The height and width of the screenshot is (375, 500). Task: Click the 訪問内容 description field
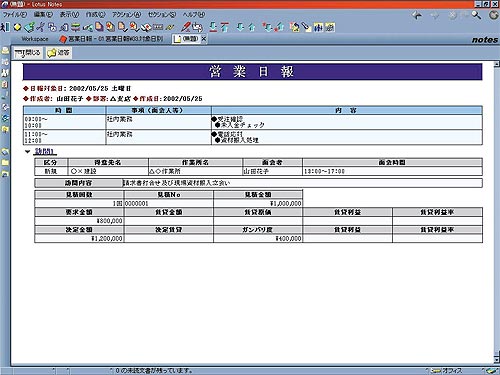[302, 183]
